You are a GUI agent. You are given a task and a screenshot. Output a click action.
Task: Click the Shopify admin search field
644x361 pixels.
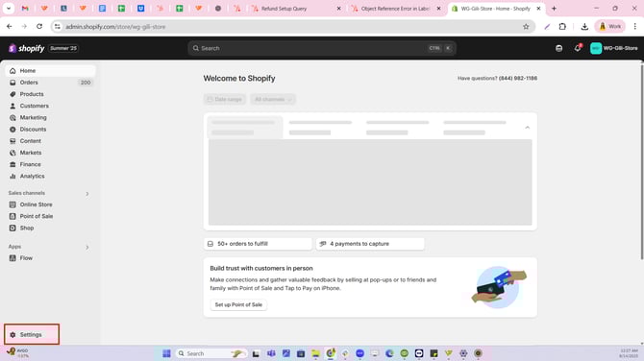click(322, 48)
